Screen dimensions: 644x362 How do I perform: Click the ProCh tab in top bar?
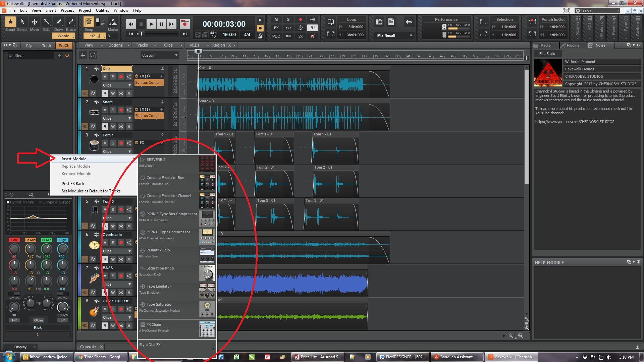(x=63, y=45)
